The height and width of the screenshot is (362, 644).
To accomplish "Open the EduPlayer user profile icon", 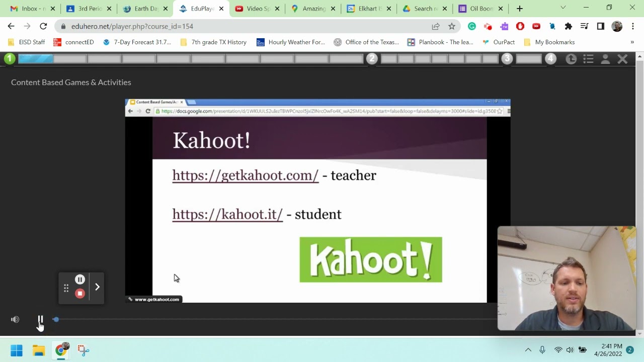I will coord(605,59).
